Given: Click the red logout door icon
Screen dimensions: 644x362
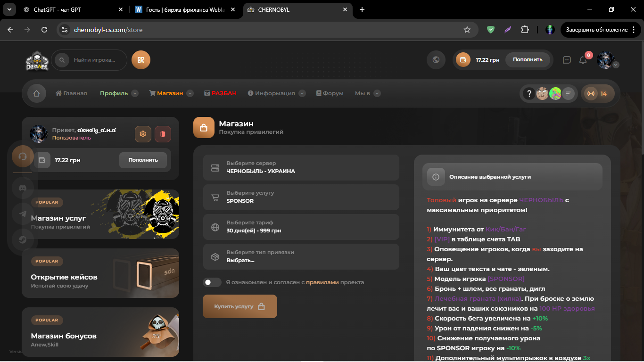Looking at the screenshot, I should [163, 134].
